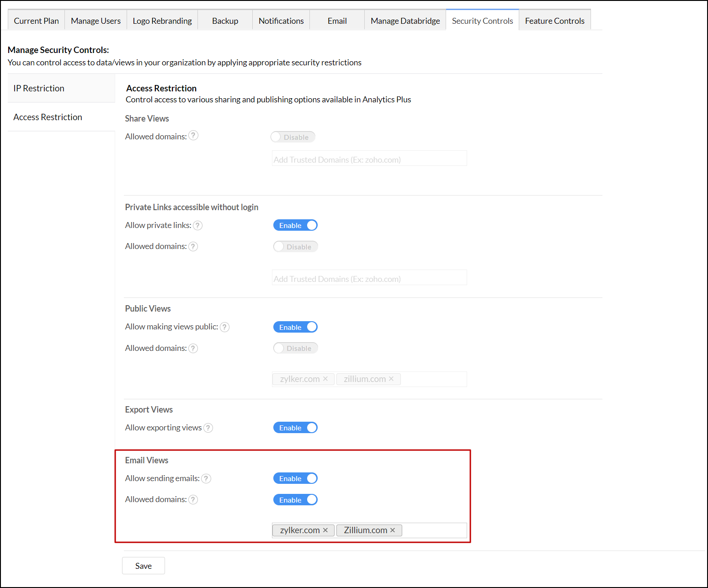
Task: Enable Allowed domains toggle under Share Views
Action: (293, 137)
